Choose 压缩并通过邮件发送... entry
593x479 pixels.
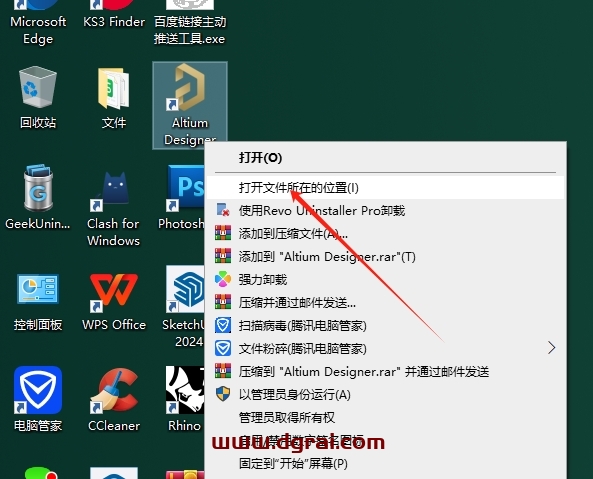[x=385, y=302]
